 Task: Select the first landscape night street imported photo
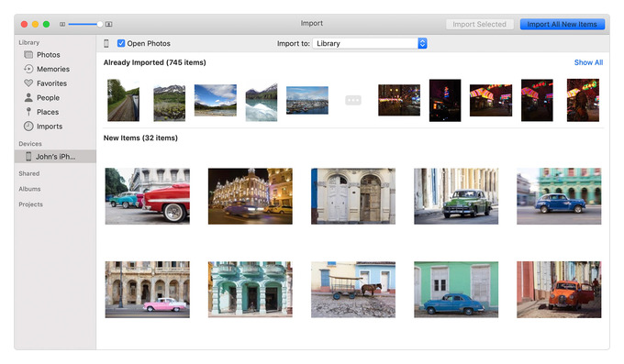pyautogui.click(x=399, y=100)
